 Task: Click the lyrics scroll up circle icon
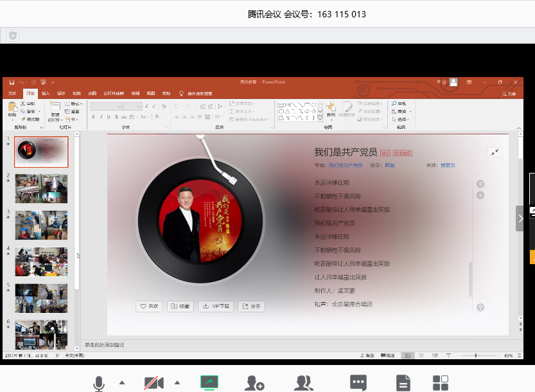(x=480, y=184)
